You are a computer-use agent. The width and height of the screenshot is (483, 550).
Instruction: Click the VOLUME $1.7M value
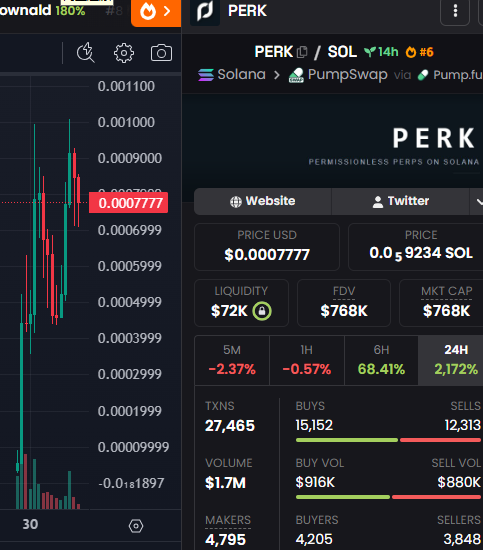click(x=225, y=483)
